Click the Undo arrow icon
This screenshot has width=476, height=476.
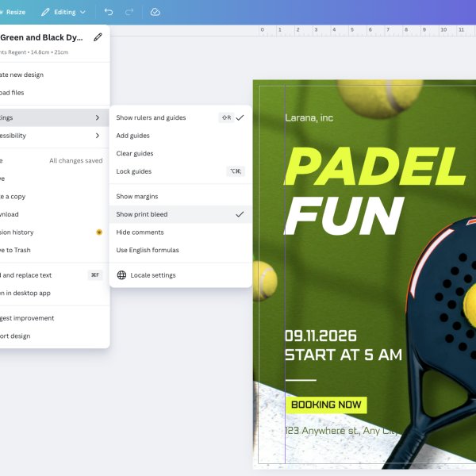coord(109,12)
